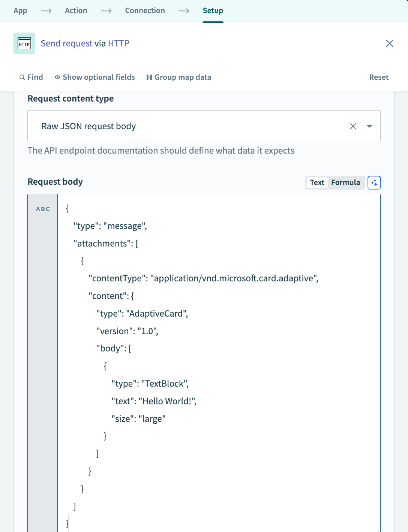This screenshot has height=532, width=408.
Task: Open the HTTP link in the header
Action: (118, 43)
